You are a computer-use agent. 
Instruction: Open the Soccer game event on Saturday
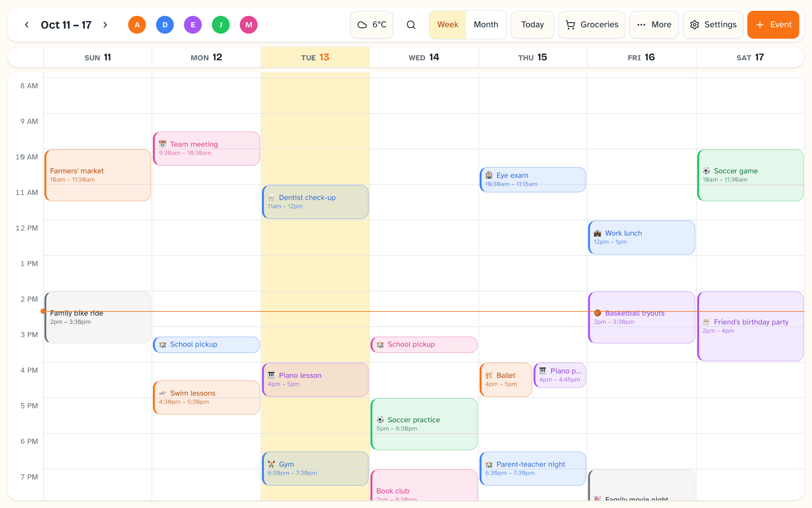pos(750,175)
